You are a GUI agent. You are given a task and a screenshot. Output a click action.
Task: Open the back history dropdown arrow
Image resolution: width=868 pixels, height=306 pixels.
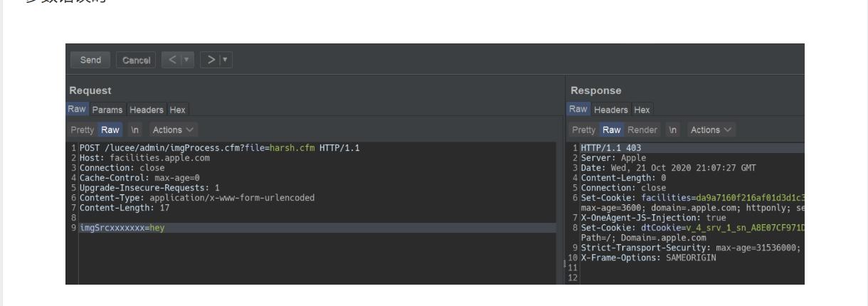click(x=185, y=60)
